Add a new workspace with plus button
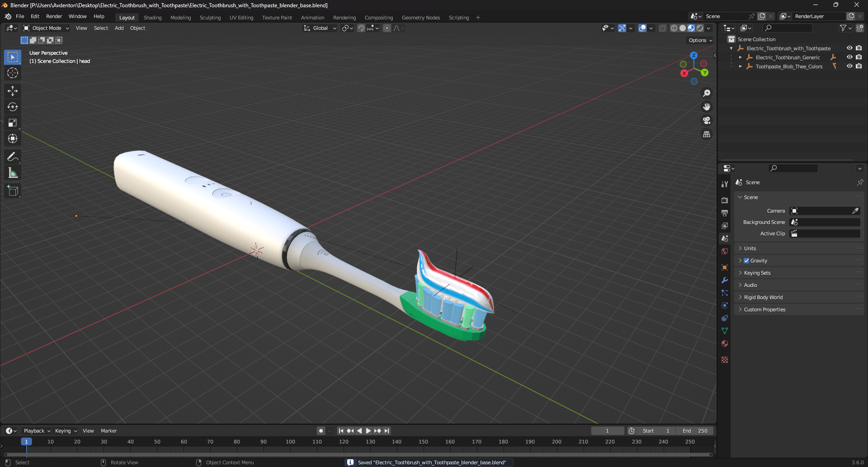This screenshot has height=467, width=868. click(x=478, y=18)
